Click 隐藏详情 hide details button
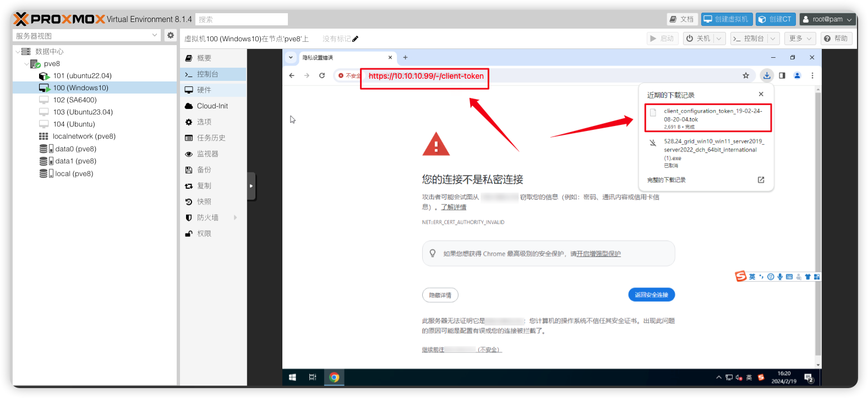Viewport: 868px width, 398px height. point(440,295)
